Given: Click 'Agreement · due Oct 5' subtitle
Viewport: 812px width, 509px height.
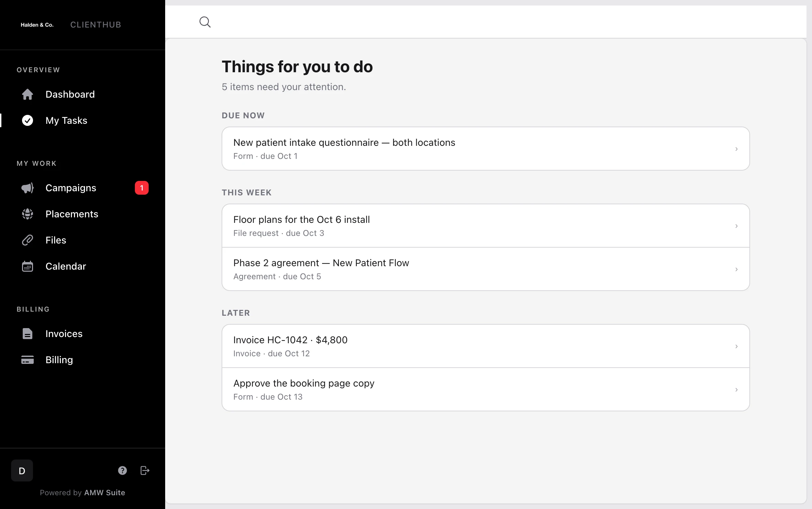Looking at the screenshot, I should pyautogui.click(x=277, y=277).
